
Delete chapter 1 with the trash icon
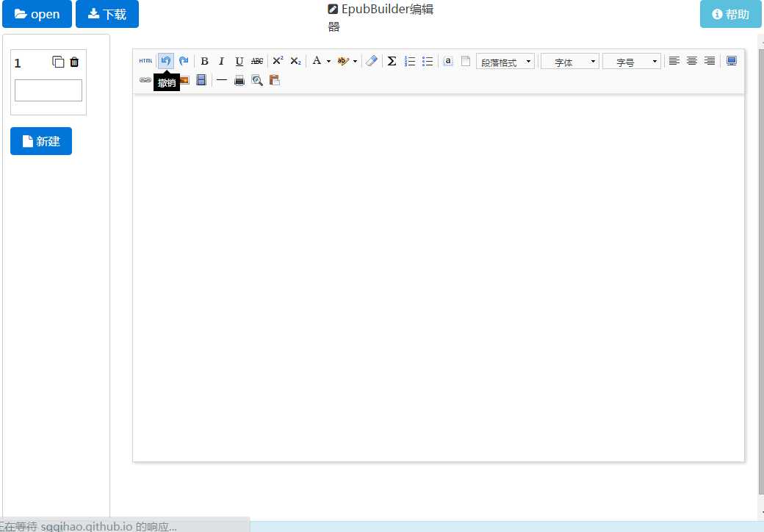[x=74, y=62]
